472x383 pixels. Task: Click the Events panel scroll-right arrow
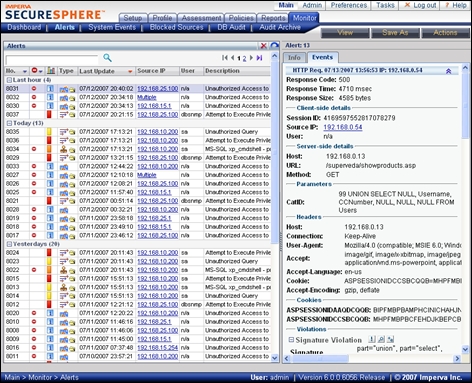coord(457,359)
